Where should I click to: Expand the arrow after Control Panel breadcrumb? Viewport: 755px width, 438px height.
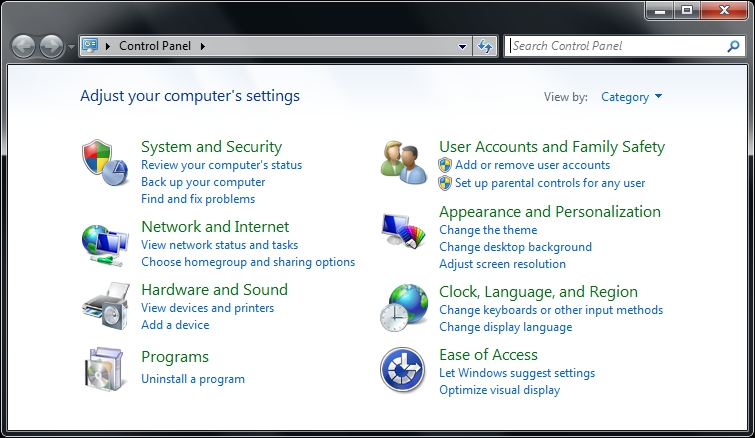pyautogui.click(x=203, y=46)
